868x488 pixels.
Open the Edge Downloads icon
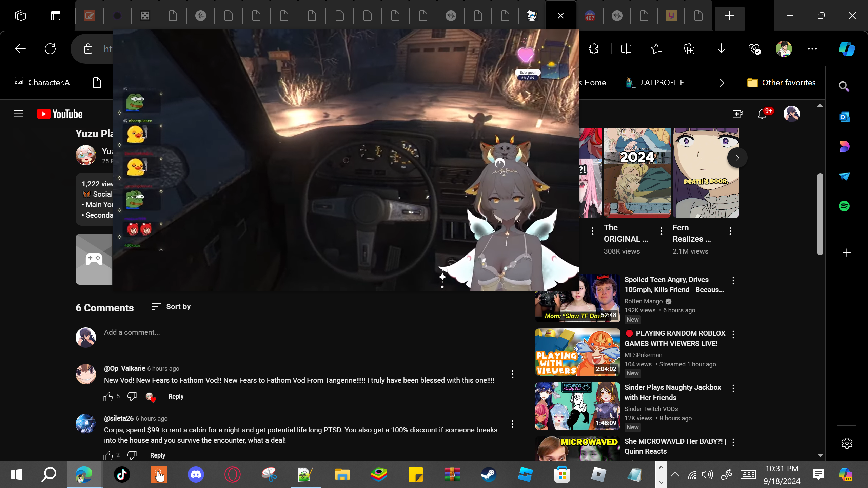722,49
